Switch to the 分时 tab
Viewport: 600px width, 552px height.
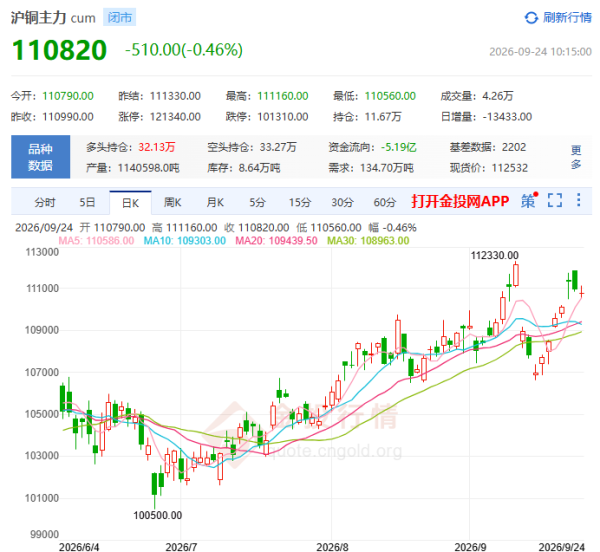point(45,202)
